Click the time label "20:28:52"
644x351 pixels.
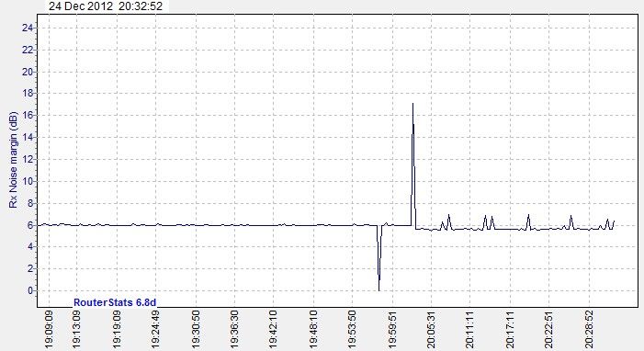point(589,330)
